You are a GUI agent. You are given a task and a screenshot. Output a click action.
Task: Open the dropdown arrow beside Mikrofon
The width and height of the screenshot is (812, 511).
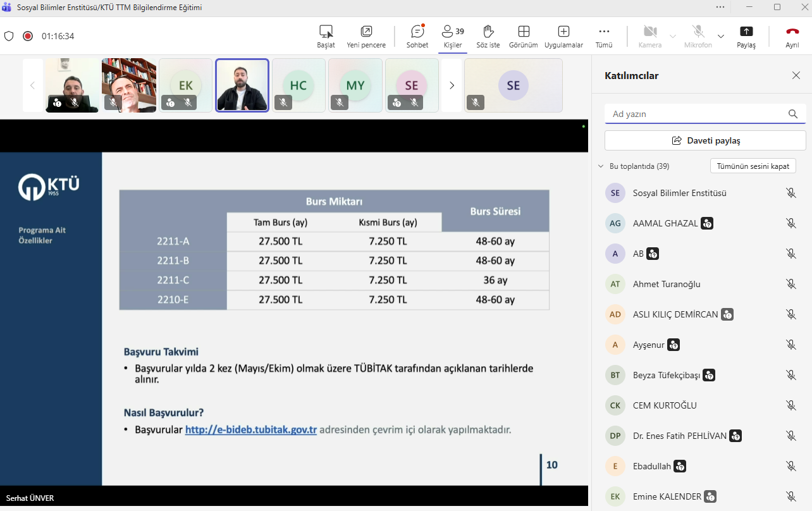[721, 36]
